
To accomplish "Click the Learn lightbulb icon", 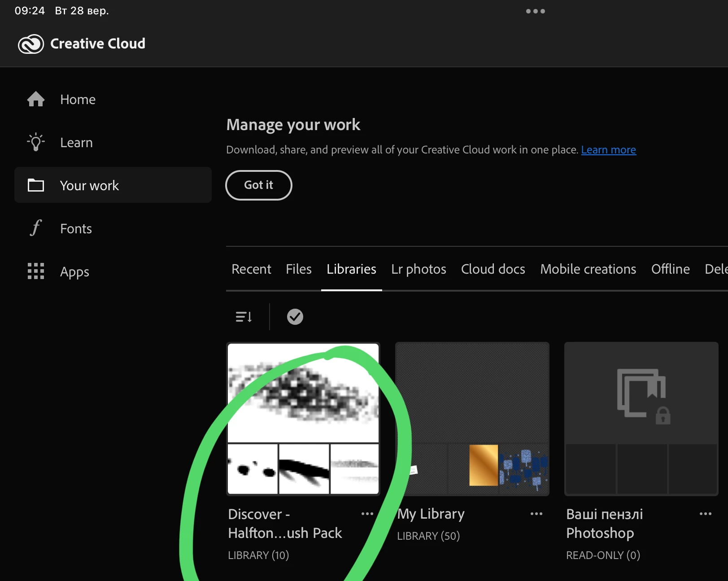I will point(36,142).
